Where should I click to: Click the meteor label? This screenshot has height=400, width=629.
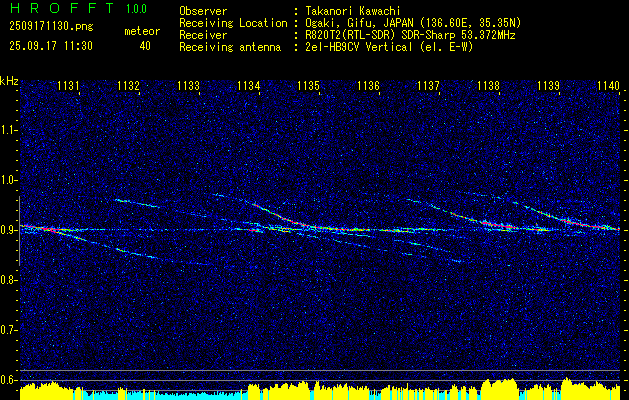point(142,31)
